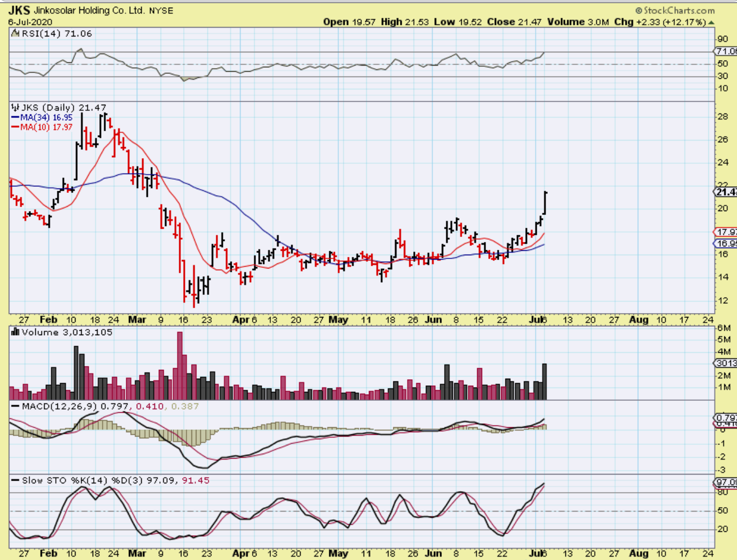Click the 80 label on the stochastic scale
Image resolution: width=737 pixels, height=560 pixels.
pyautogui.click(x=723, y=492)
